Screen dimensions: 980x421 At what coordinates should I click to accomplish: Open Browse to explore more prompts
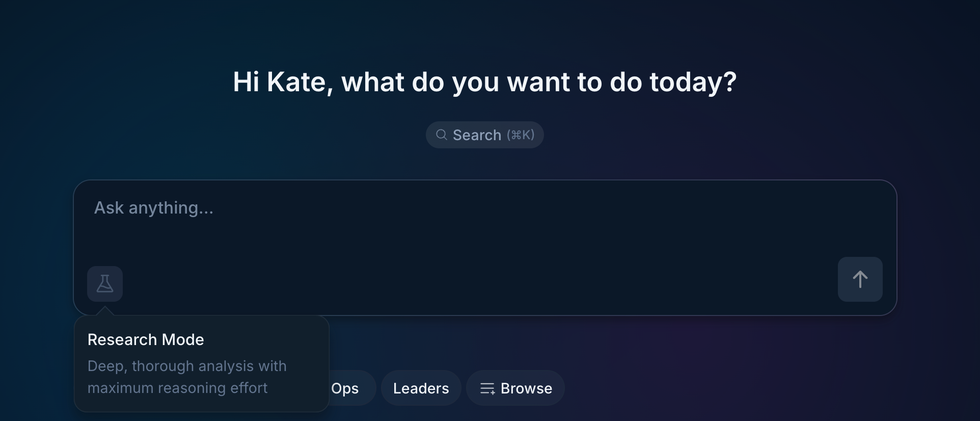tap(515, 388)
